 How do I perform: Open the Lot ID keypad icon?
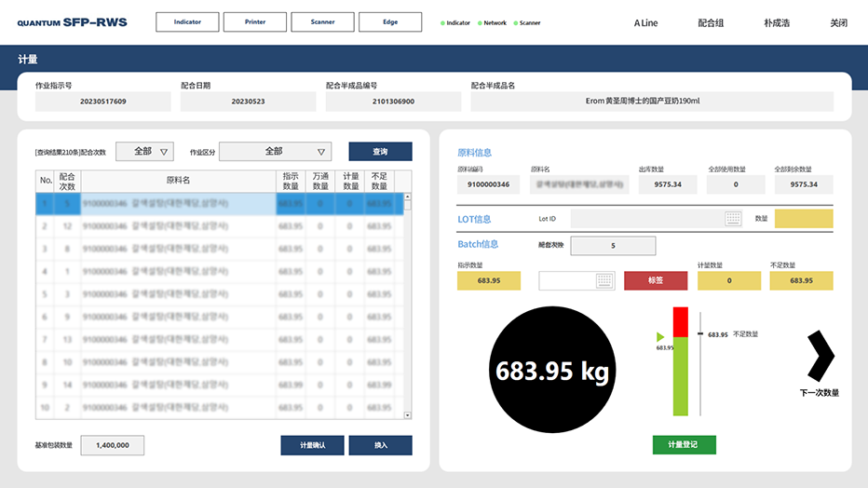(733, 219)
